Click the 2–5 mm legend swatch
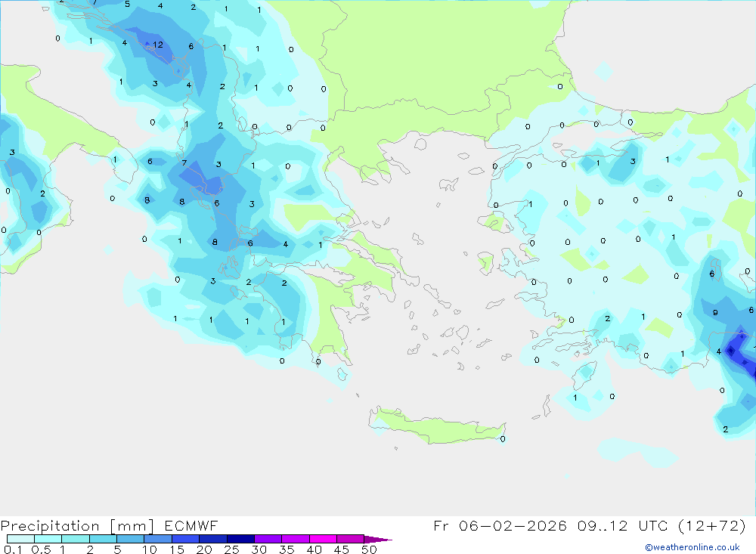 [103, 539]
